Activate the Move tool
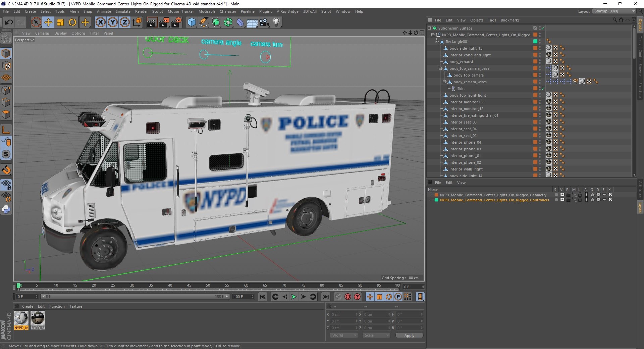This screenshot has width=644, height=349. (48, 22)
